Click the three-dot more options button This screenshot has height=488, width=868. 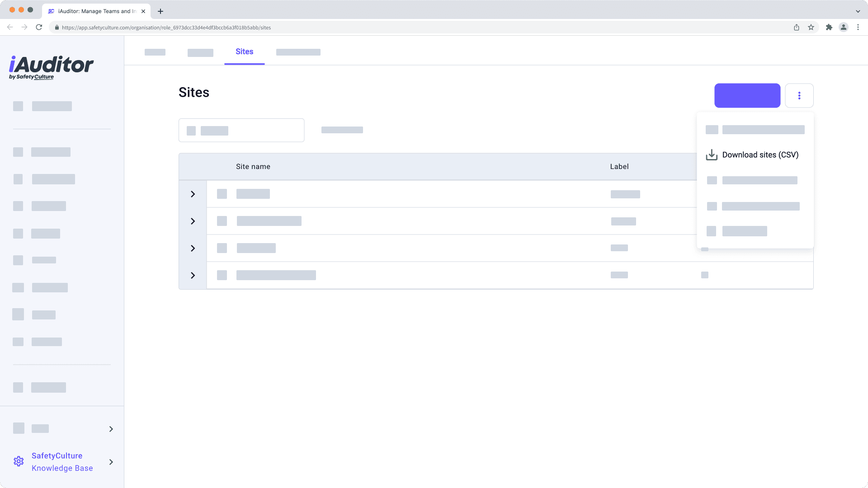pos(799,95)
